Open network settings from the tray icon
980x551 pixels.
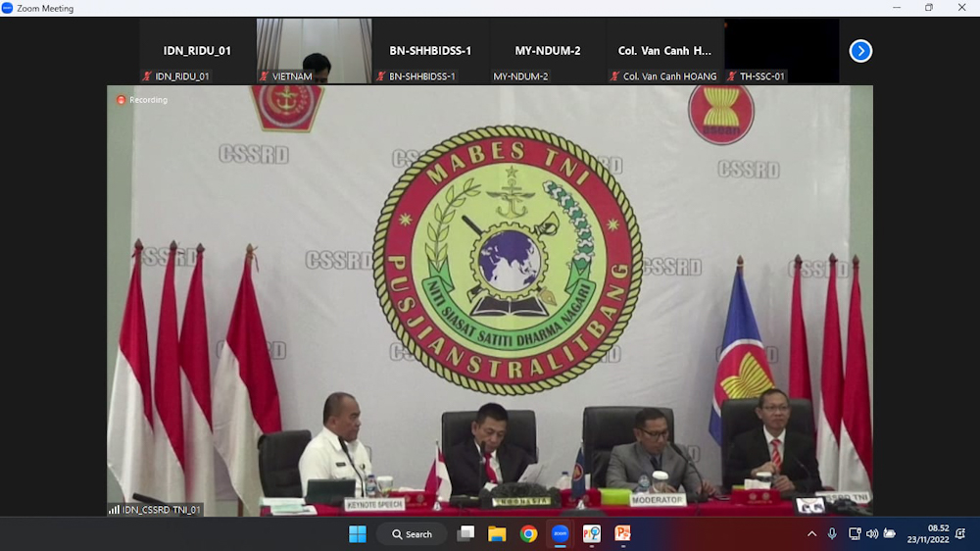pyautogui.click(x=855, y=533)
